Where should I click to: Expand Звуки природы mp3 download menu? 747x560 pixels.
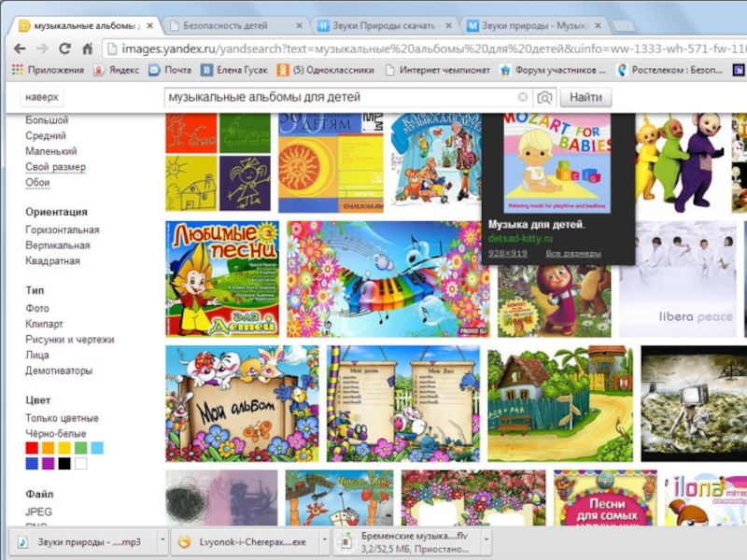pyautogui.click(x=162, y=540)
